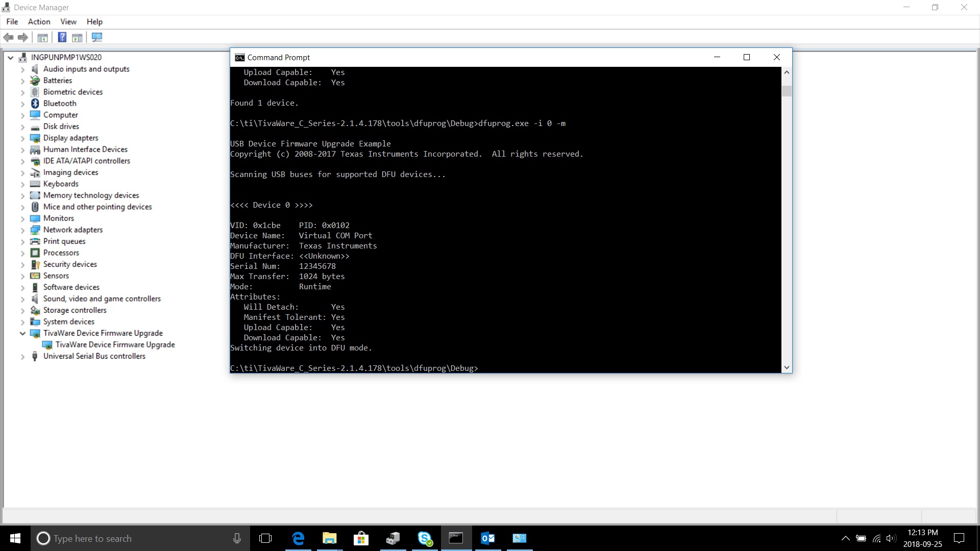Click the Command Prompt taskbar icon

coord(456,538)
